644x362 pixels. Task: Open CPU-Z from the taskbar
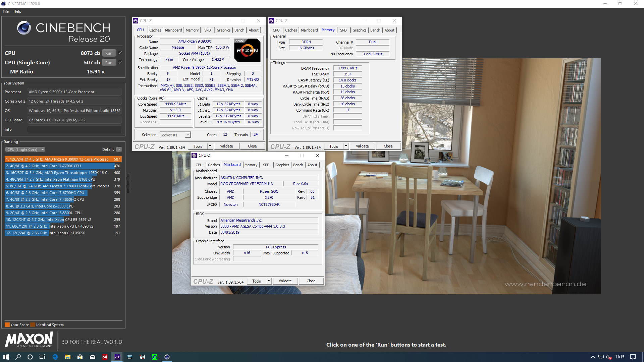117,357
